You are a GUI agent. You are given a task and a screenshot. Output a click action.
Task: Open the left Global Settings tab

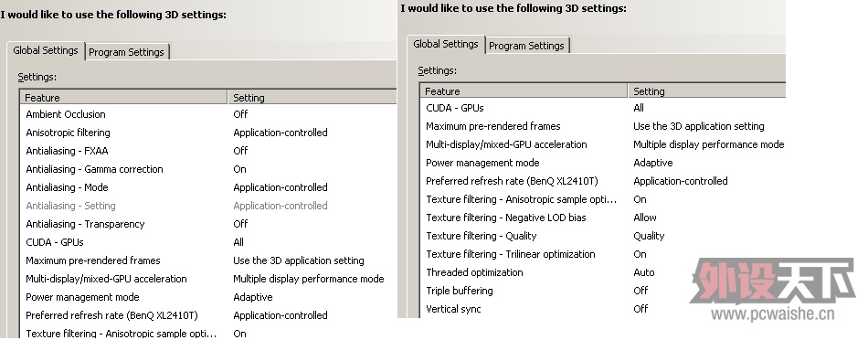(x=46, y=50)
